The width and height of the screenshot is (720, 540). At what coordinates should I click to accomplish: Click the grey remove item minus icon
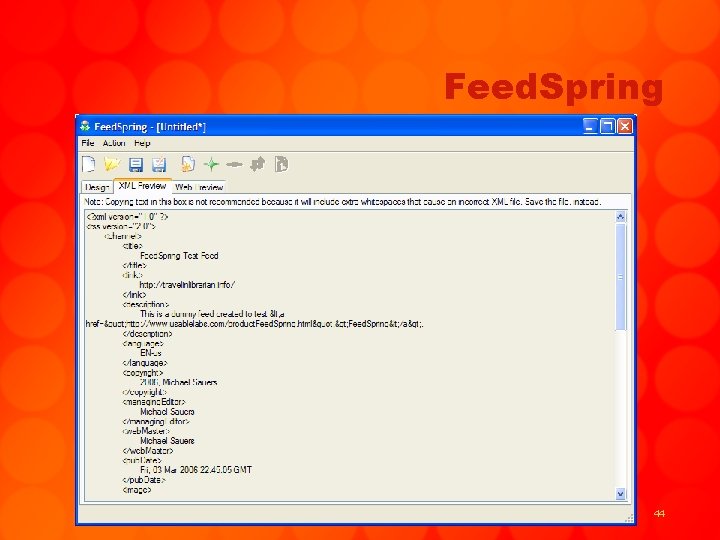(234, 164)
